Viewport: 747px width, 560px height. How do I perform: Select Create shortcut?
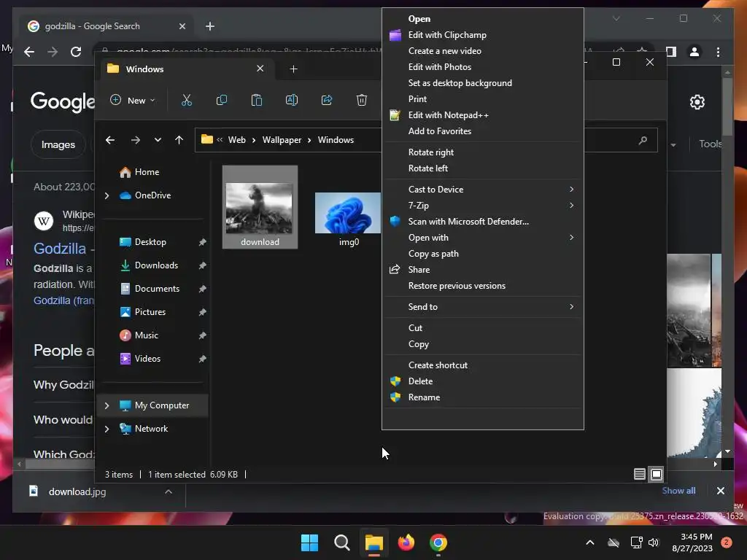[483, 365]
